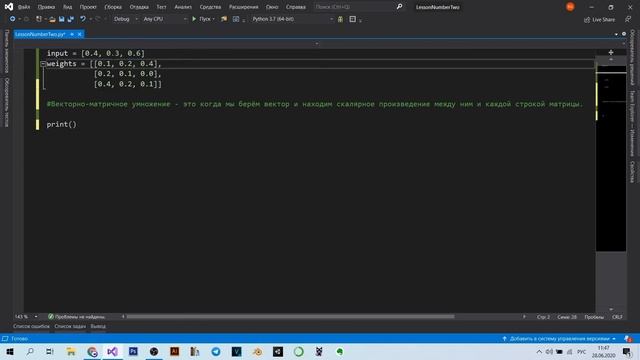Image resolution: width=640 pixels, height=360 pixels.
Task: Open the Вывод tab
Action: pyautogui.click(x=98, y=327)
